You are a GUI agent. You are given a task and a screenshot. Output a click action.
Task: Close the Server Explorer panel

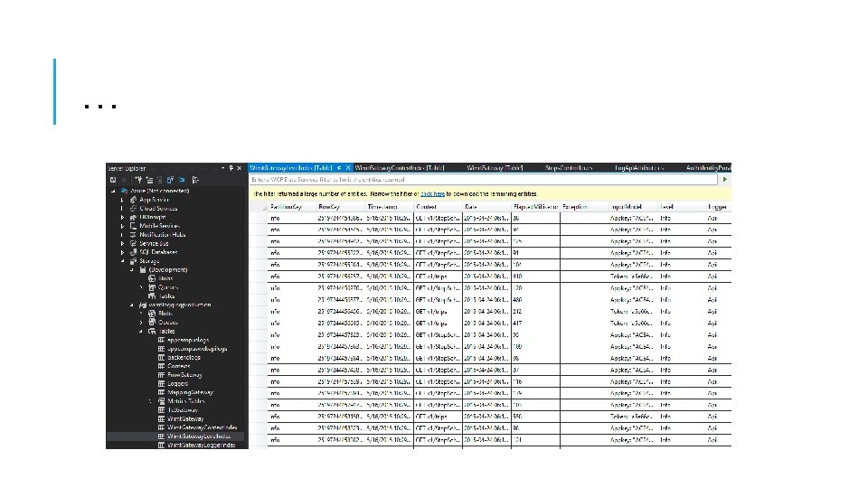pyautogui.click(x=239, y=168)
